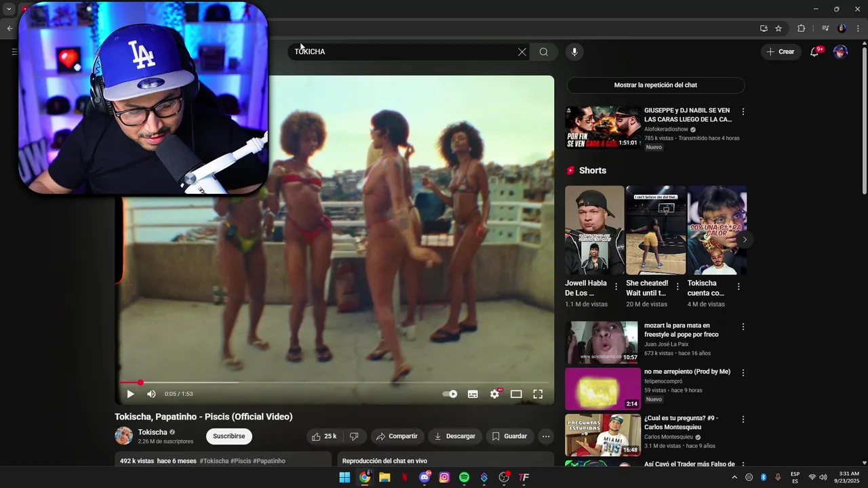
Task: Click the Suscribirse button
Action: pos(229,436)
